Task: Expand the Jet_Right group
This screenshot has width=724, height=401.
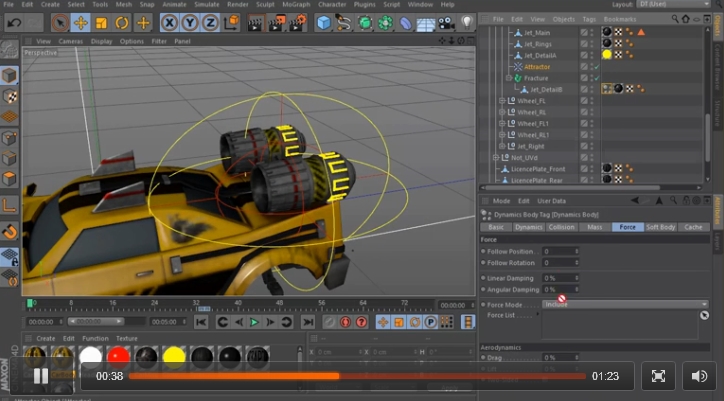Action: 502,146
